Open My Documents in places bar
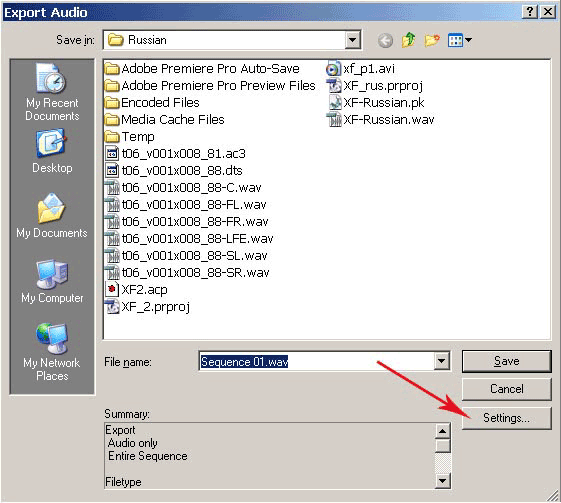The width and height of the screenshot is (561, 503). coord(52,216)
